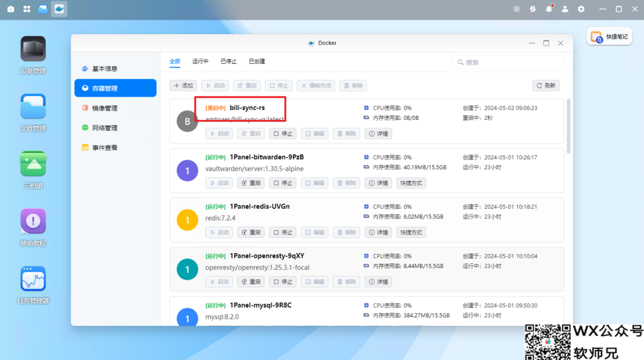Switch to the 已停止 tab
Image resolution: width=644 pixels, height=360 pixels.
coord(228,61)
